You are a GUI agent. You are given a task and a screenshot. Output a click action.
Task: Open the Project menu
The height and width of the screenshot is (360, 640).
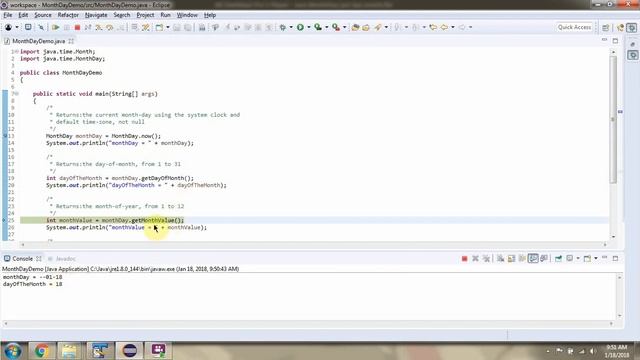(x=145, y=15)
